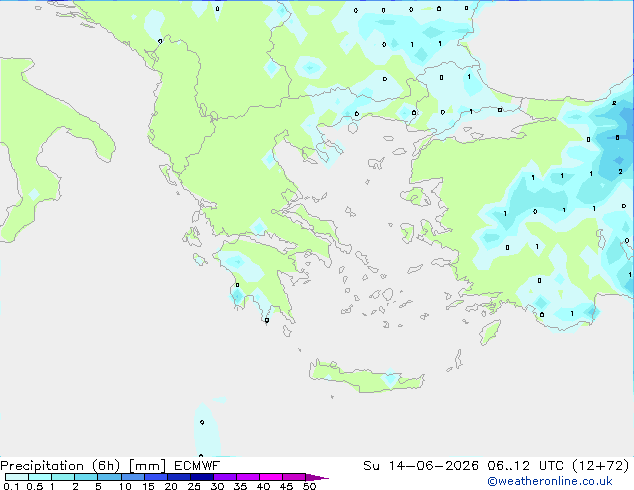
Task: Click the "40" legend scale value
Action: (263, 486)
